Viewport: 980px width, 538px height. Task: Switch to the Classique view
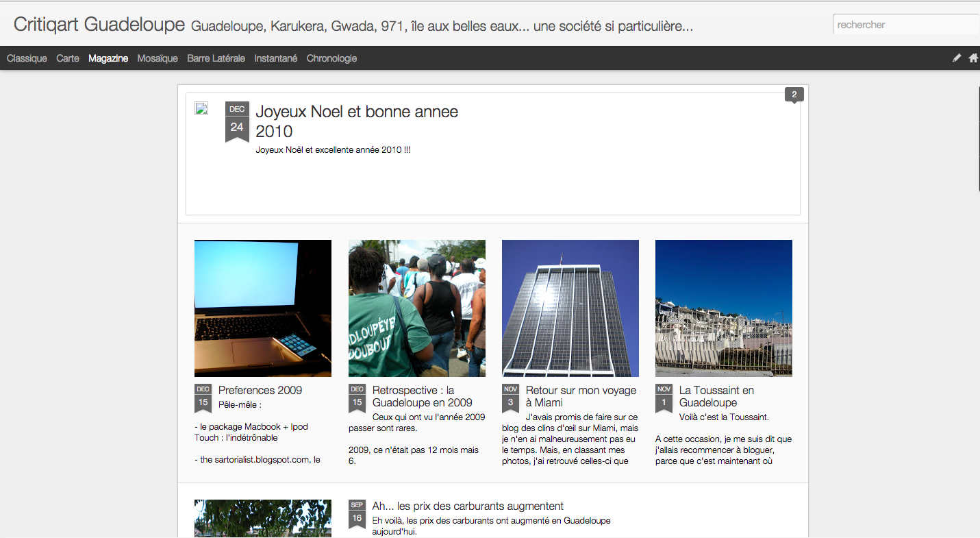(x=27, y=58)
